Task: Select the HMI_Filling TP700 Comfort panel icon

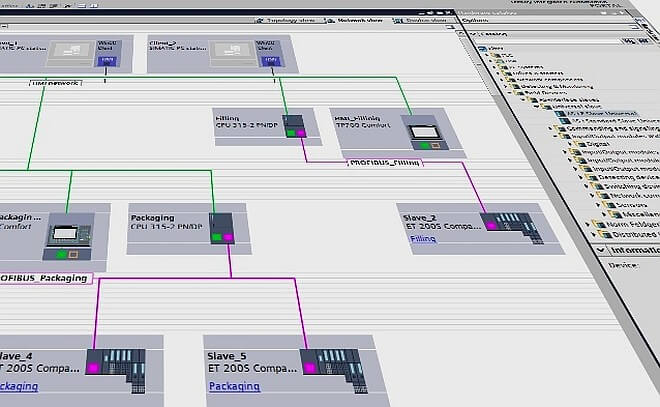Action: click(x=425, y=132)
